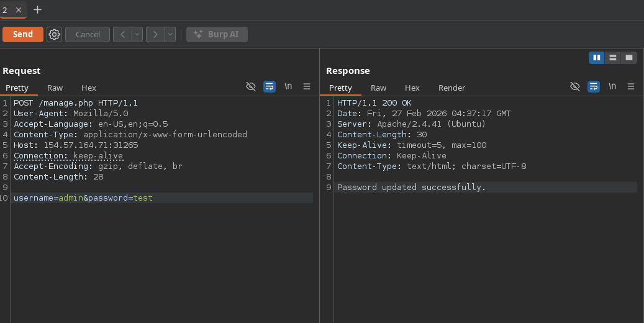Select Request Raw tab

pyautogui.click(x=55, y=88)
